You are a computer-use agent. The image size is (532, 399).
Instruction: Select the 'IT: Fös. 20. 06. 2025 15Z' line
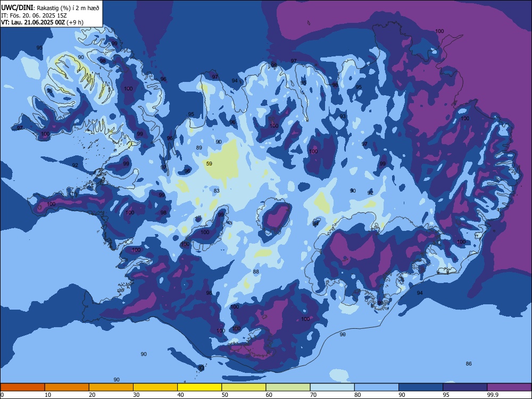pyautogui.click(x=35, y=15)
